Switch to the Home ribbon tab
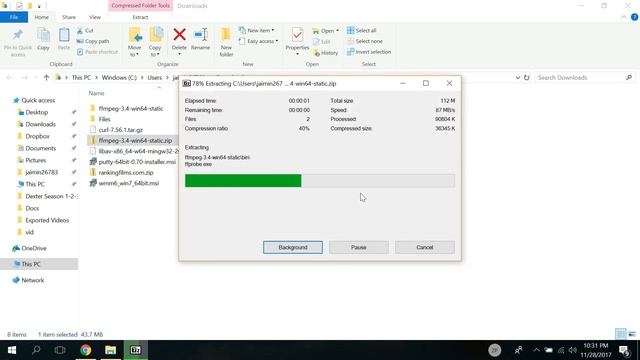Screen dimensions: 640x360 41,17
